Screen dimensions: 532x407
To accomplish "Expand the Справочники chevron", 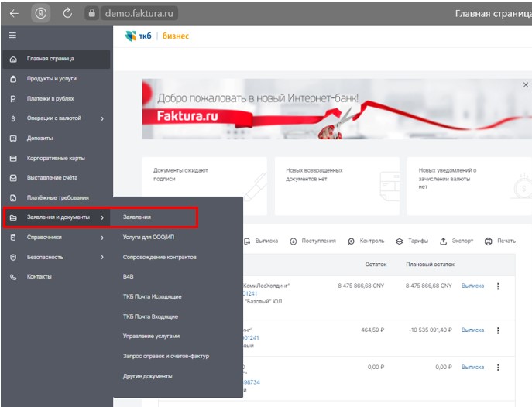I will (x=102, y=238).
